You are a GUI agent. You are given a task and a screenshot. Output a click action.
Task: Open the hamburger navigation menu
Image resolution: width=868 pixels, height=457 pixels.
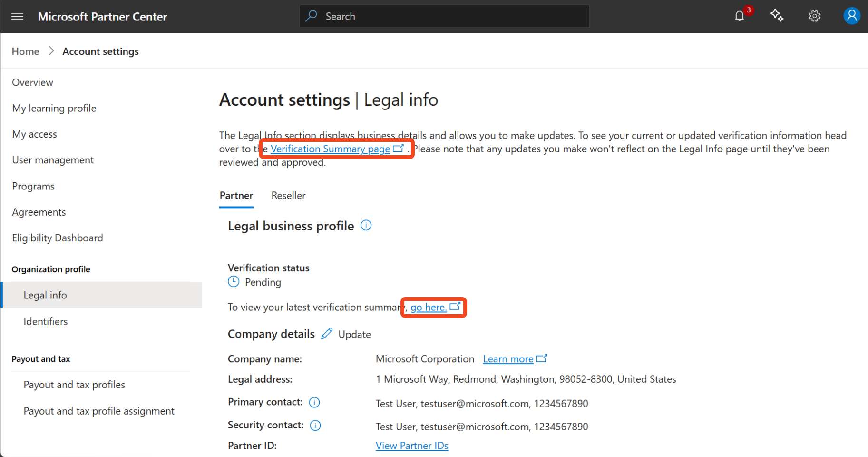pos(18,17)
